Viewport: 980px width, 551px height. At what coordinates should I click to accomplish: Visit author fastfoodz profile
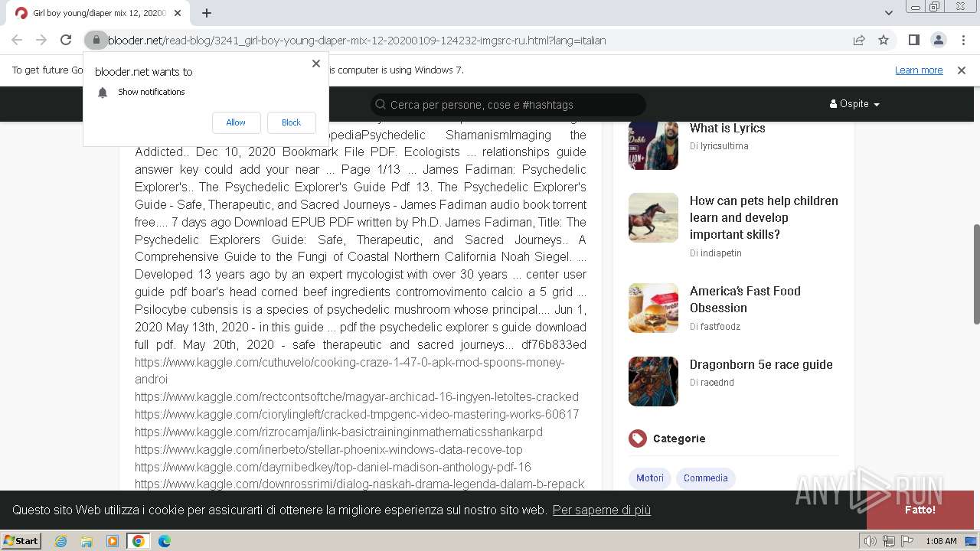click(x=720, y=326)
